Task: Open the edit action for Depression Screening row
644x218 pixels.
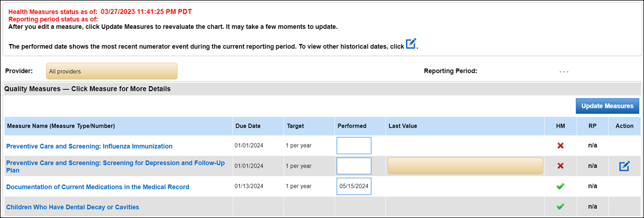Action: pos(624,166)
